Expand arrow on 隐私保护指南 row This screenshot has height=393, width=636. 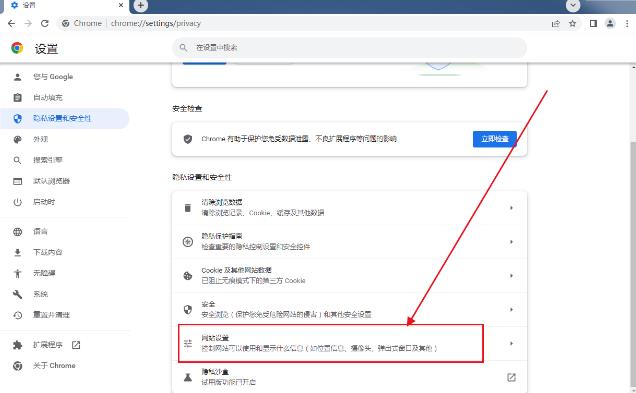(511, 242)
